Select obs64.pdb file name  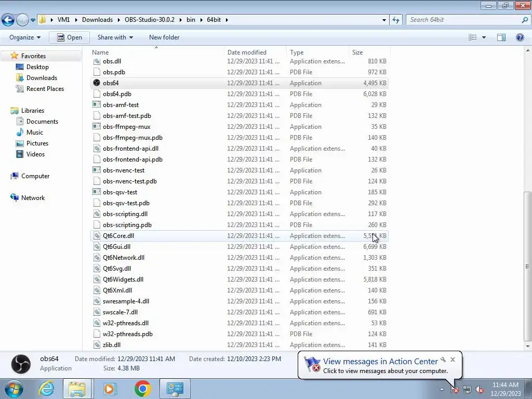click(117, 94)
